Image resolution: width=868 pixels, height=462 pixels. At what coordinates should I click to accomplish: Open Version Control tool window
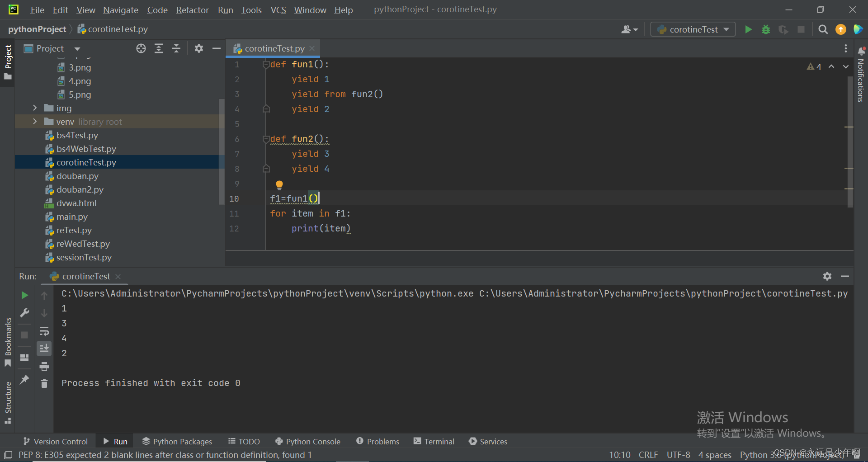tap(55, 441)
